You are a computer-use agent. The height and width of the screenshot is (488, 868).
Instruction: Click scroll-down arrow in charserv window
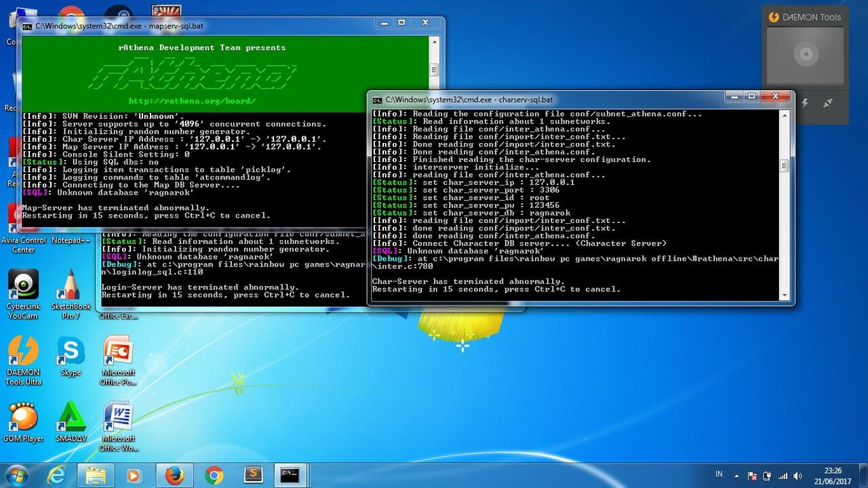pyautogui.click(x=784, y=295)
